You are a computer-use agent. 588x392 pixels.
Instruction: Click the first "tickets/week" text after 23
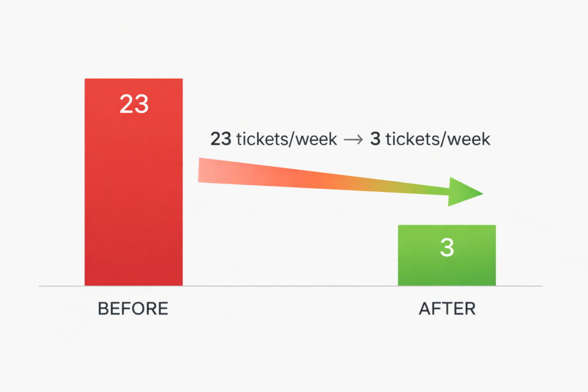click(287, 139)
